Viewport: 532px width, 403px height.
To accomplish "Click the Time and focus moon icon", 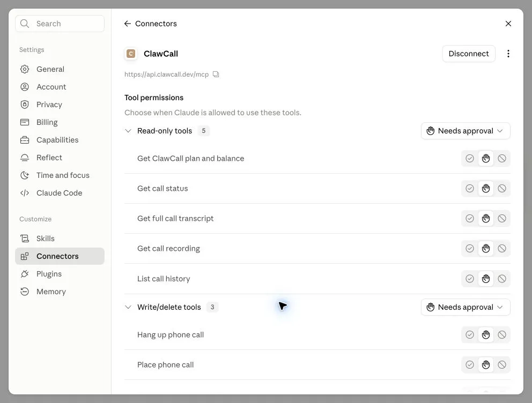I will coord(25,175).
